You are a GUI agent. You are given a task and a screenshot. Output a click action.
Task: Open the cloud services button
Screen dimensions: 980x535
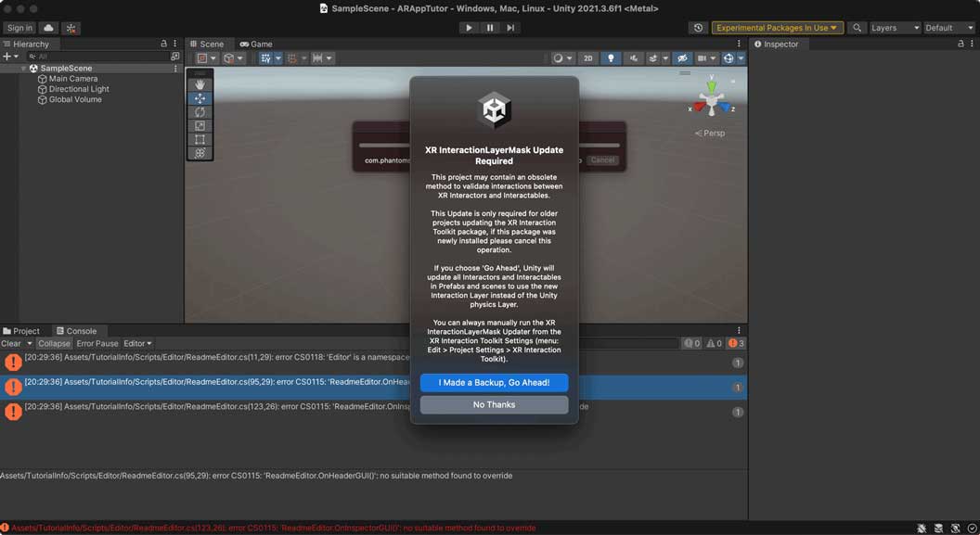click(48, 28)
